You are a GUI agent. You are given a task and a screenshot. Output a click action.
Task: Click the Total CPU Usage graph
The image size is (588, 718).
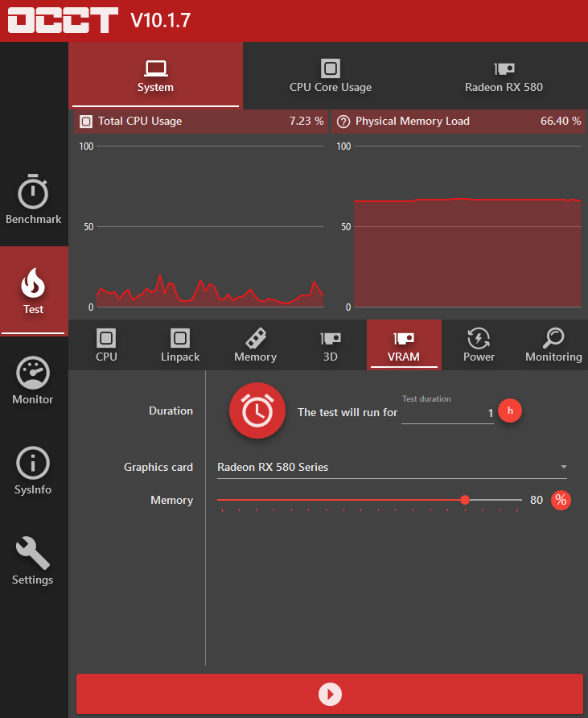coord(210,227)
